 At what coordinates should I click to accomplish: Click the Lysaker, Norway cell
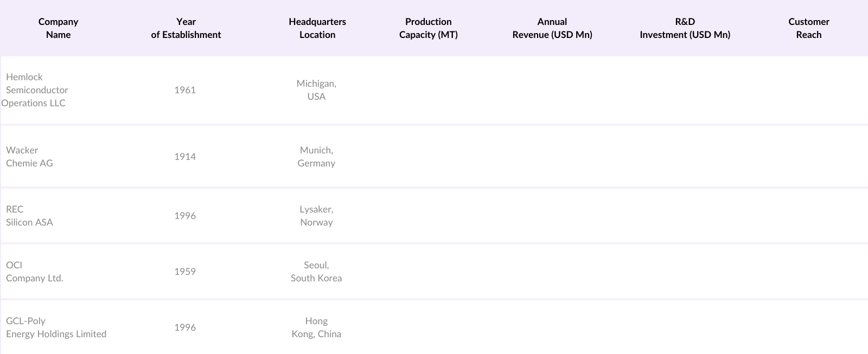point(316,216)
